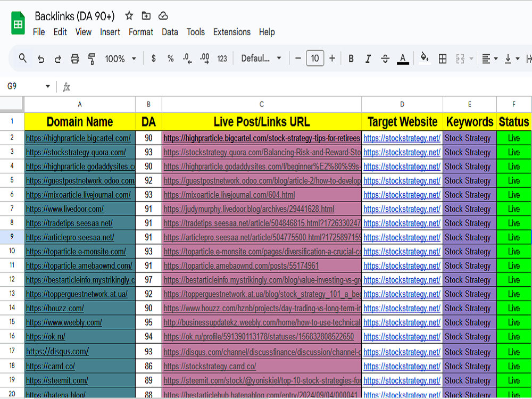Click the merge cells icon
532x399 pixels.
460,59
